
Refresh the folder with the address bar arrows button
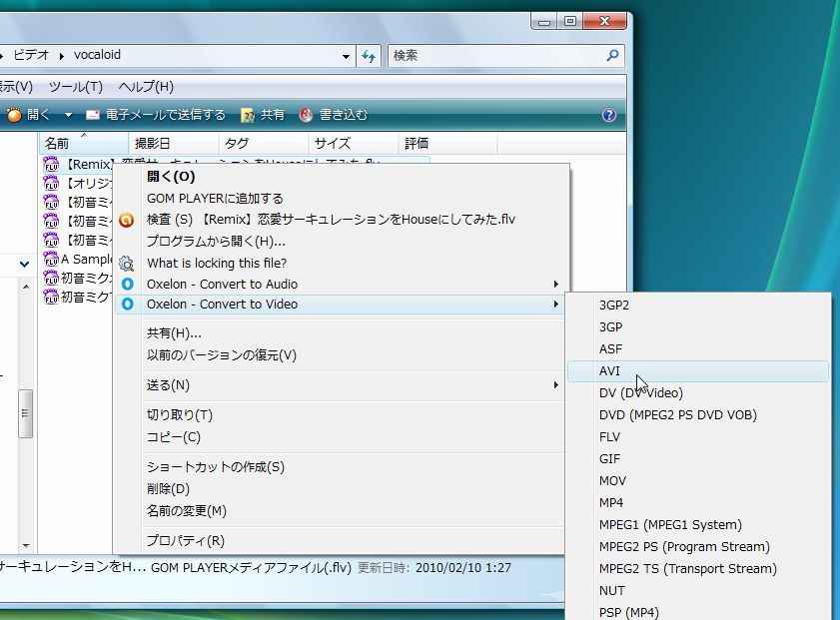click(369, 56)
